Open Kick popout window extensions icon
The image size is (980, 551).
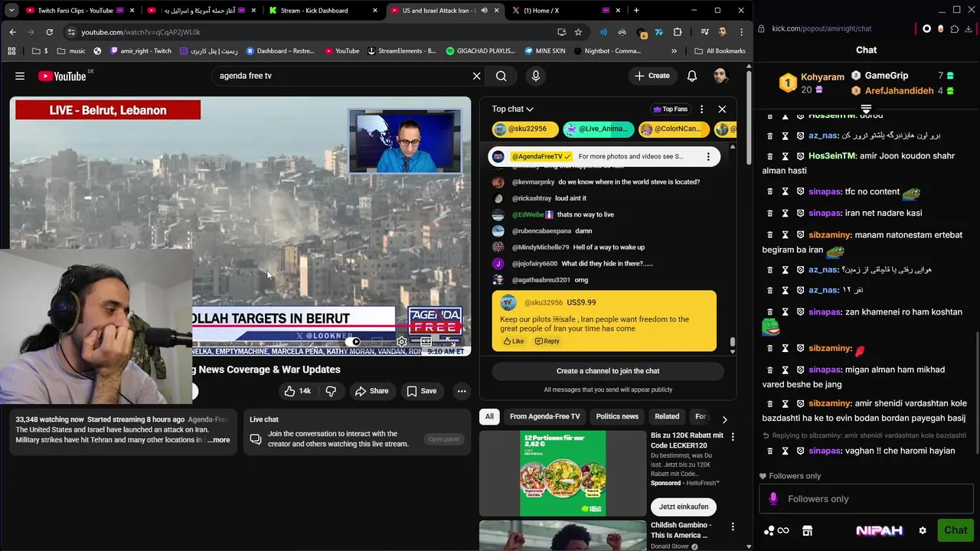(x=954, y=29)
